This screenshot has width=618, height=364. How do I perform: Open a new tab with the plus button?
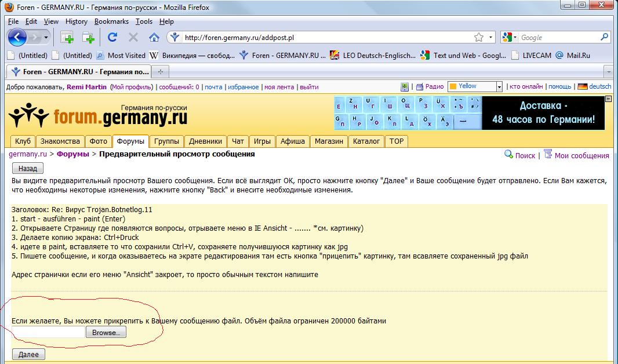[161, 72]
